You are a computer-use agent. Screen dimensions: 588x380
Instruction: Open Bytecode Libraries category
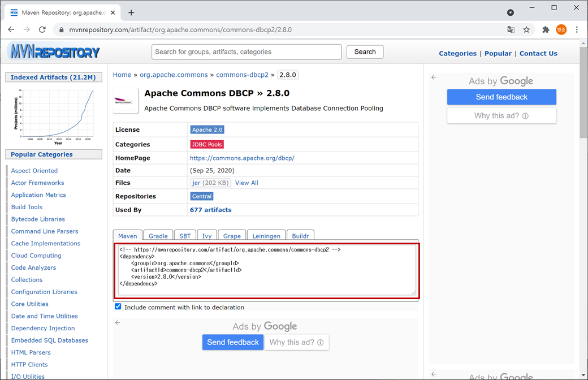point(38,219)
